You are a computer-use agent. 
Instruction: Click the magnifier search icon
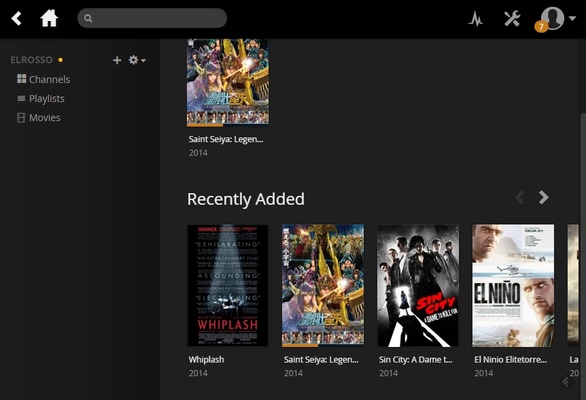tap(88, 18)
